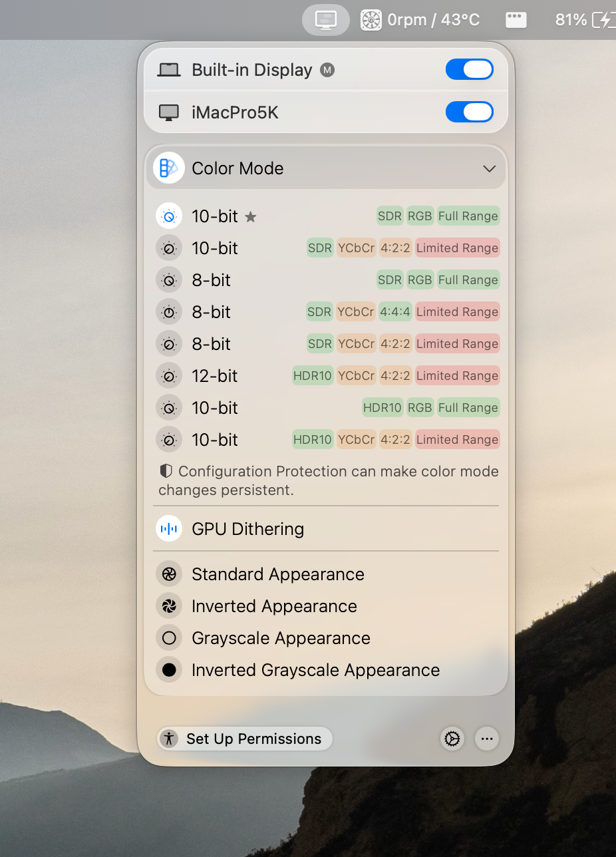The height and width of the screenshot is (857, 616).
Task: Click the GPU Dithering label
Action: tap(247, 529)
